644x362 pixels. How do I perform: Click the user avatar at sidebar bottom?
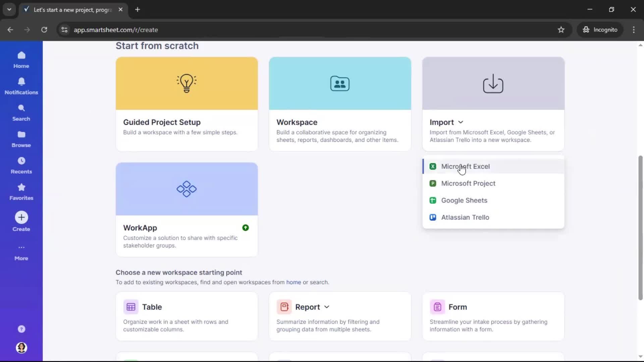(21, 348)
